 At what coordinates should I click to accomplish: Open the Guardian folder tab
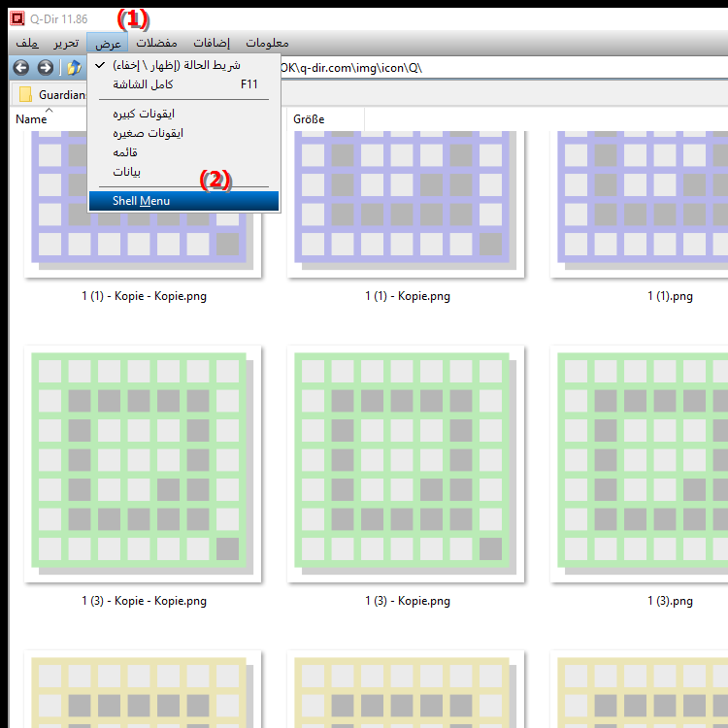[52, 95]
